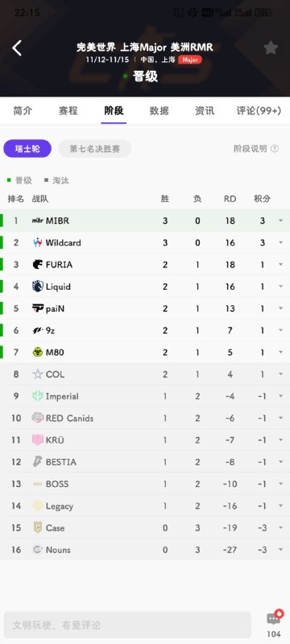The width and height of the screenshot is (290, 644).
Task: Switch to the 数据 tab
Action: point(159,110)
